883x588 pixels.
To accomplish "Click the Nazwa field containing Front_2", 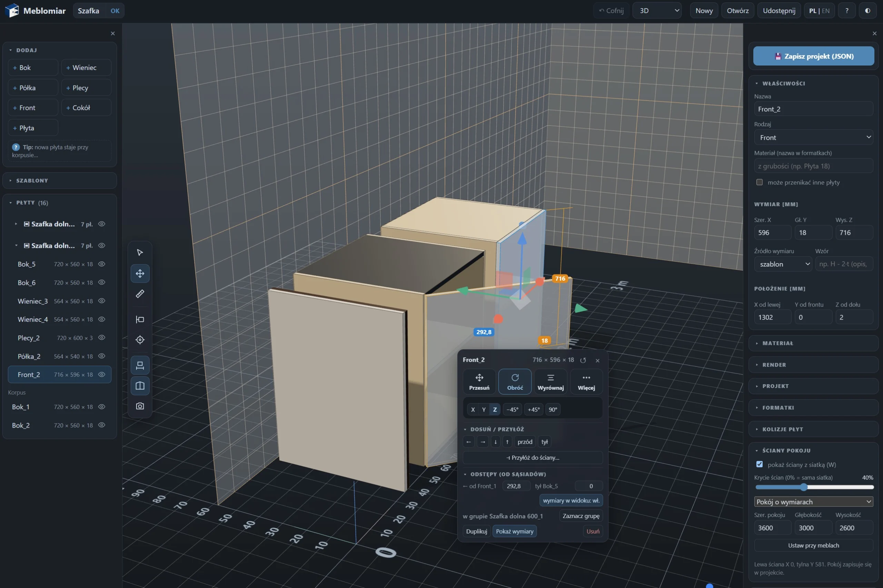I will 813,109.
